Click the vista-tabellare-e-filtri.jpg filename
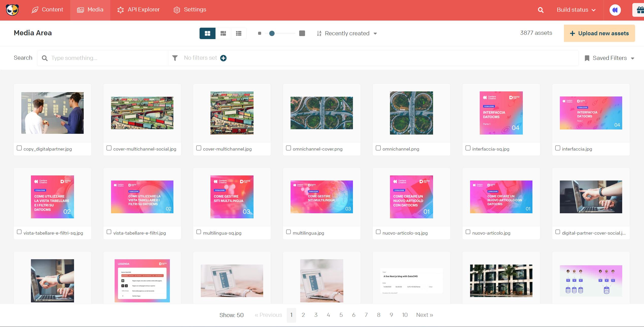Screen dimensions: 644x327 coord(139,233)
